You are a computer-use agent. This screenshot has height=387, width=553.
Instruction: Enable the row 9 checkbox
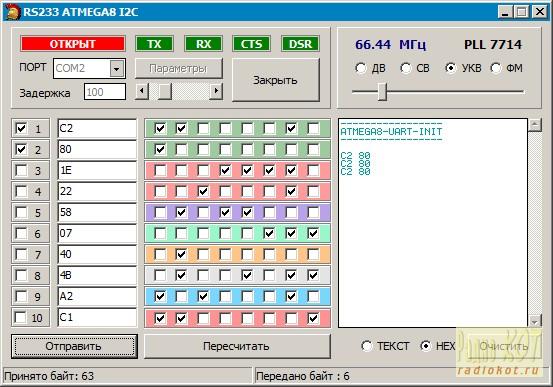pos(21,296)
